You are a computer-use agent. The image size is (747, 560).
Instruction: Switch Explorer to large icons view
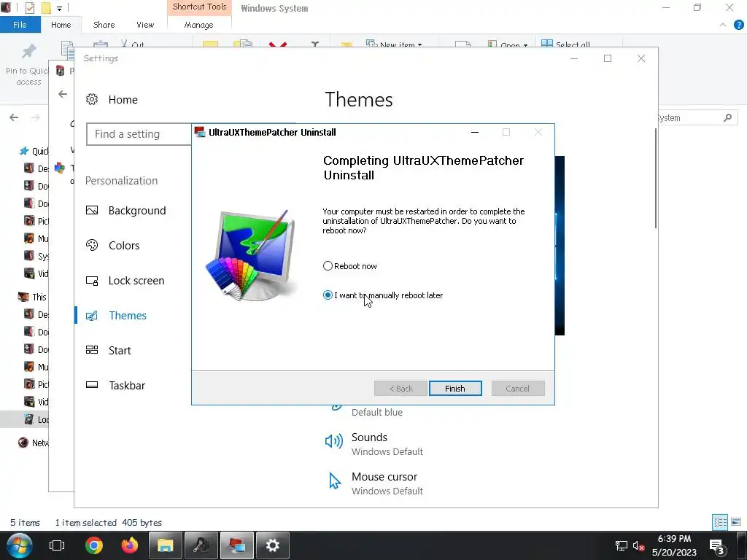click(736, 522)
